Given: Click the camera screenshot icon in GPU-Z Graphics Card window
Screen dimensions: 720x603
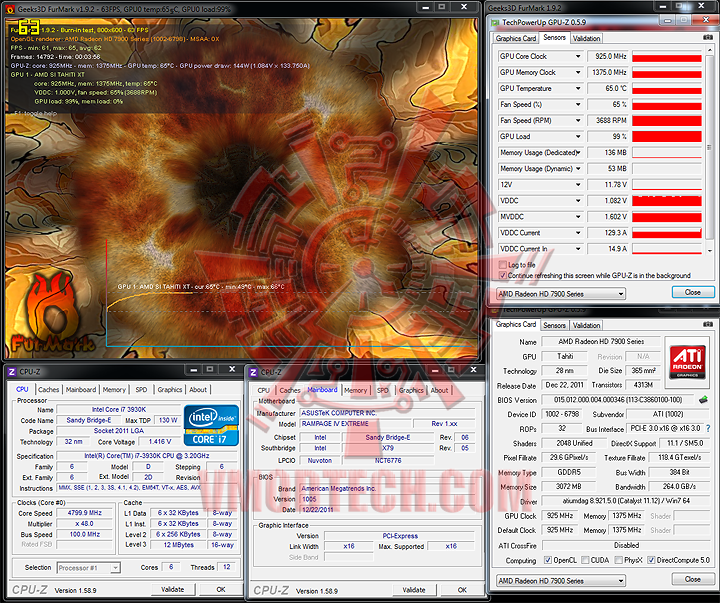Looking at the screenshot, I should pyautogui.click(x=708, y=324).
